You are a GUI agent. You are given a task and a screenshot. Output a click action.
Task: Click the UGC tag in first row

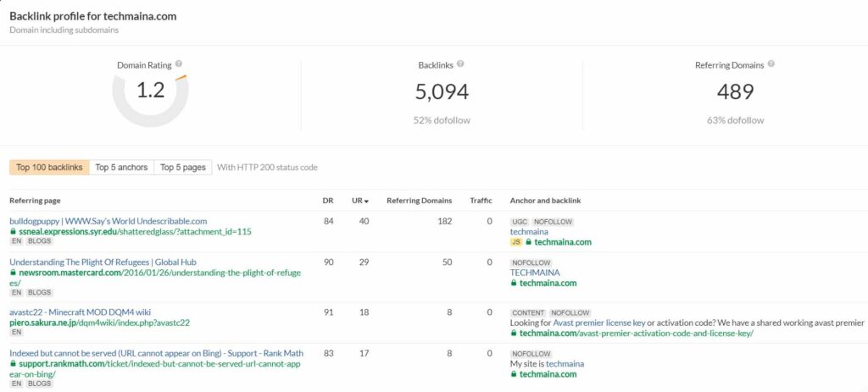520,222
